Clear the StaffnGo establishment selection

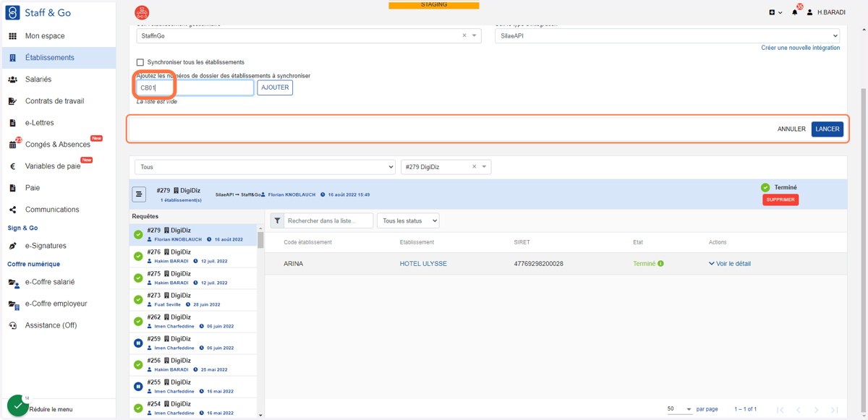(x=464, y=35)
